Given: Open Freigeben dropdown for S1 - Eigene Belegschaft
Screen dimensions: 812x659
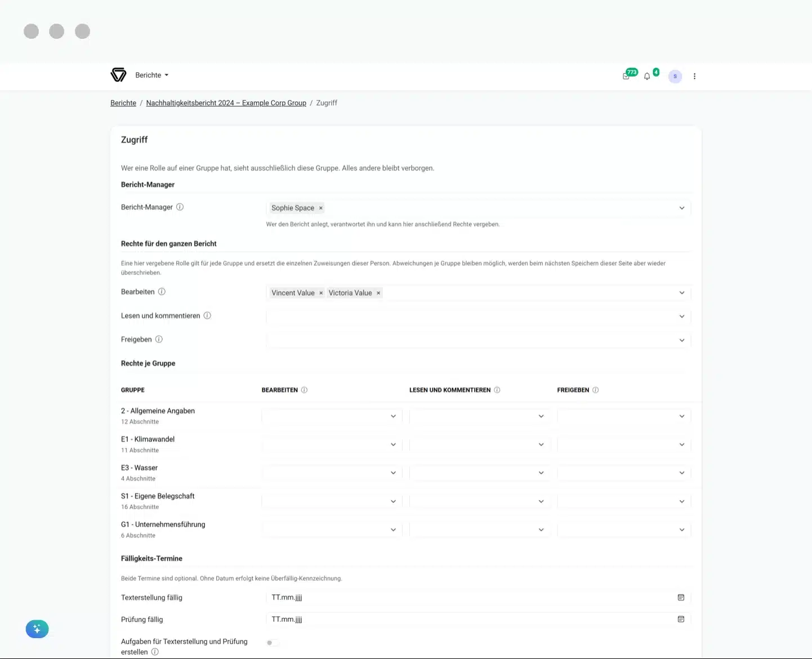Looking at the screenshot, I should click(624, 501).
